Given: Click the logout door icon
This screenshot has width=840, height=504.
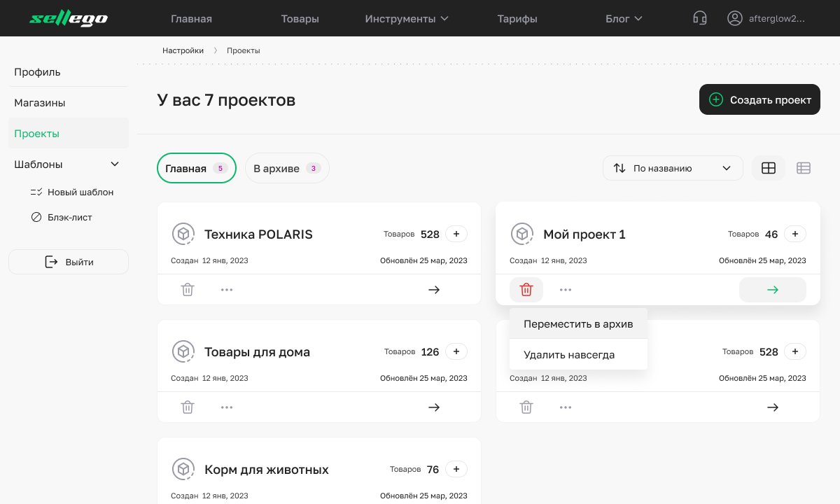Looking at the screenshot, I should [51, 262].
